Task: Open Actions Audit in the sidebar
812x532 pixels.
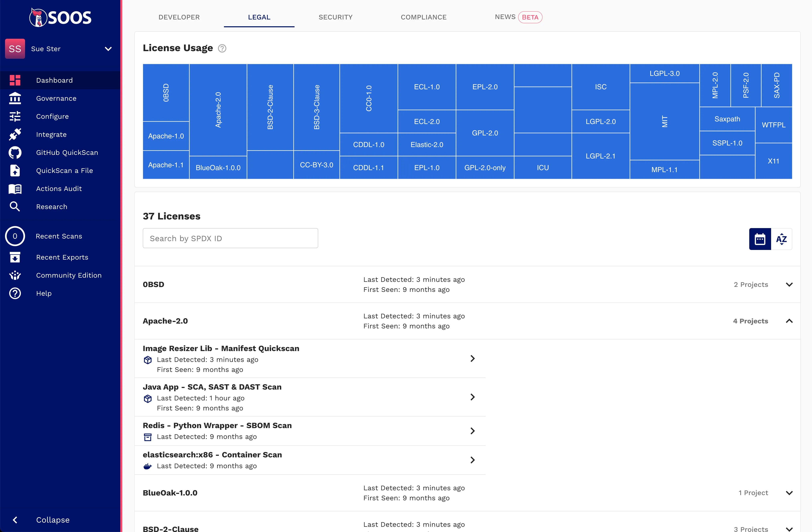Action: click(59, 189)
